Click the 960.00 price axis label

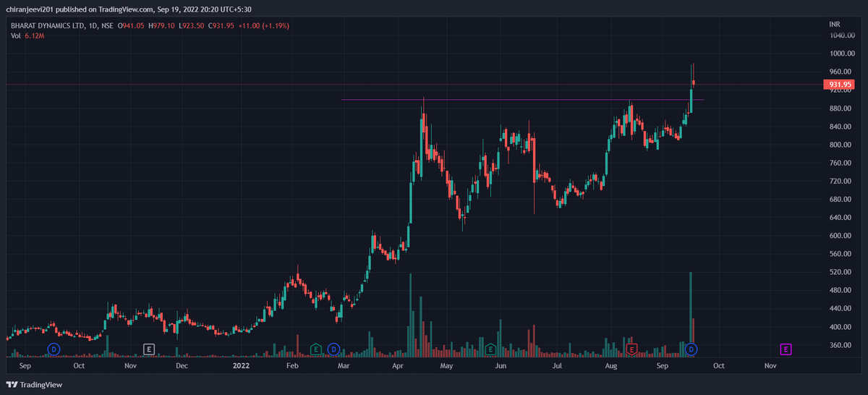[840, 72]
